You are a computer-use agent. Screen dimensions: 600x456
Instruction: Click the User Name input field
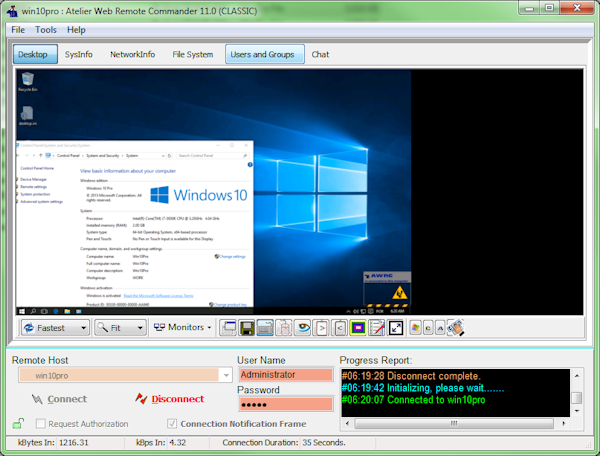(286, 375)
